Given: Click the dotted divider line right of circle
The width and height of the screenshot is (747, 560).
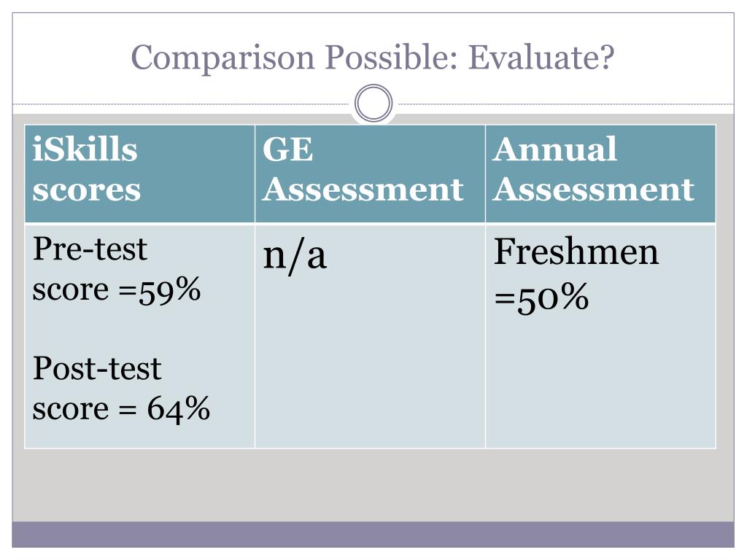Looking at the screenshot, I should [564, 104].
